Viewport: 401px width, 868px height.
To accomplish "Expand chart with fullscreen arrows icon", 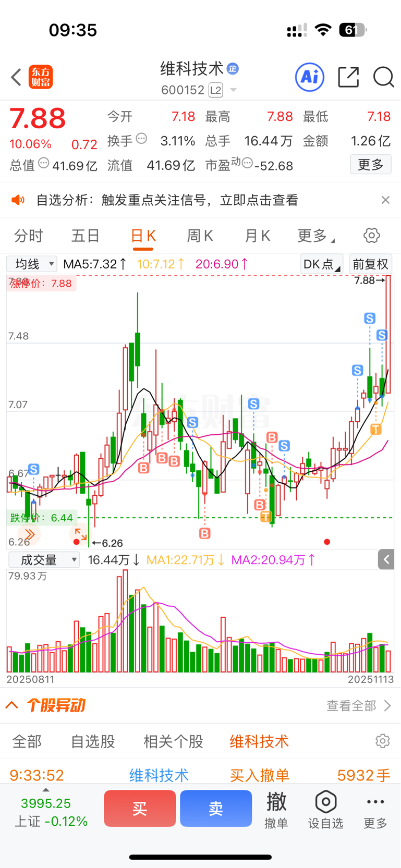I will pyautogui.click(x=80, y=534).
